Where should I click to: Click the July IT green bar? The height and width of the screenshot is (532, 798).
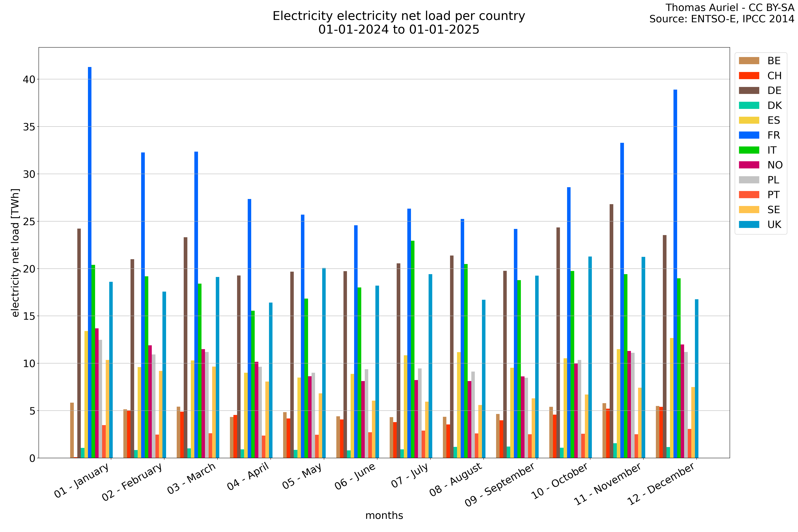coord(413,349)
